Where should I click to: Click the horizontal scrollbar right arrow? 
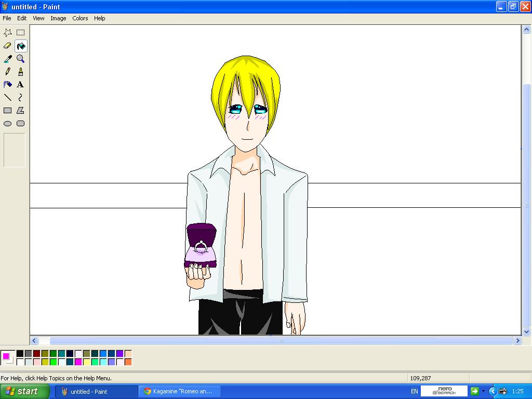click(x=517, y=340)
